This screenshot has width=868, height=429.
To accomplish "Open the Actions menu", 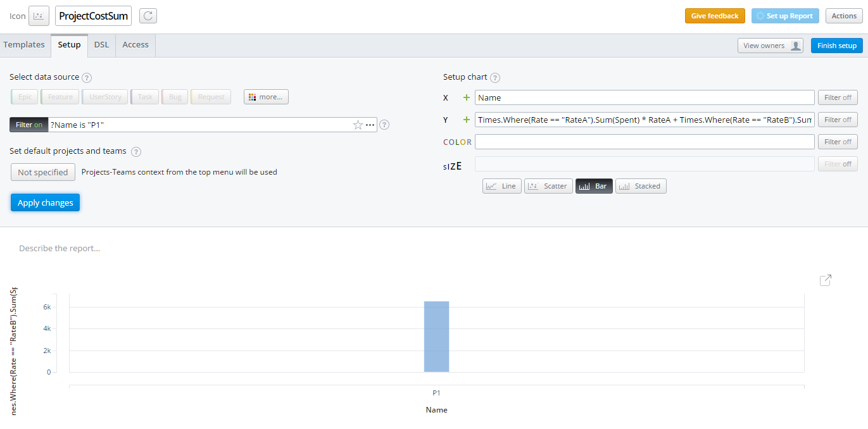I will (x=844, y=16).
